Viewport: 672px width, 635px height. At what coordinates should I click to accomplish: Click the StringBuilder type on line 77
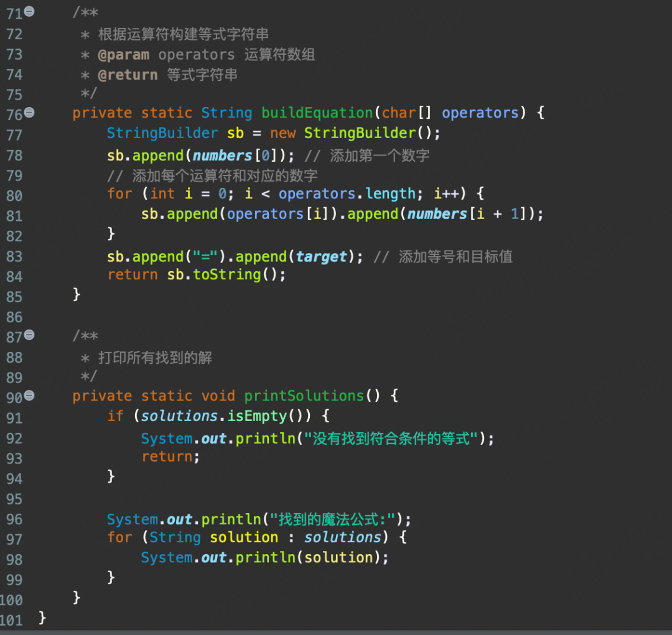coord(162,133)
